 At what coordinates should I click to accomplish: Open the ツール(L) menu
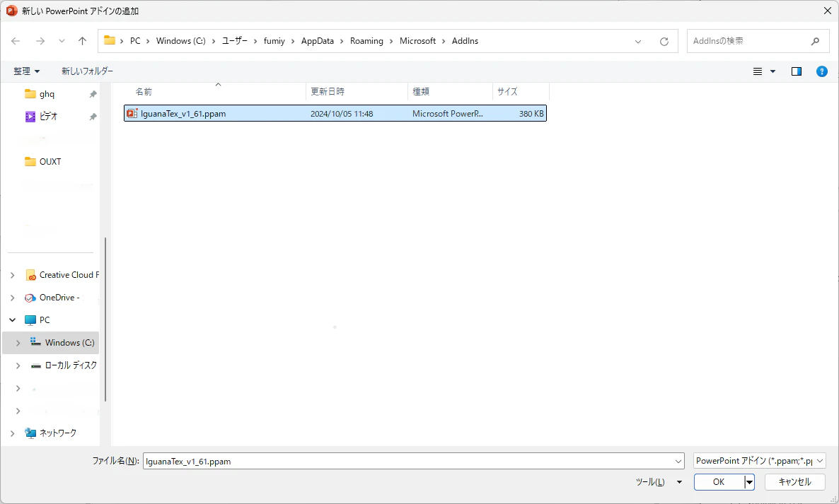658,482
